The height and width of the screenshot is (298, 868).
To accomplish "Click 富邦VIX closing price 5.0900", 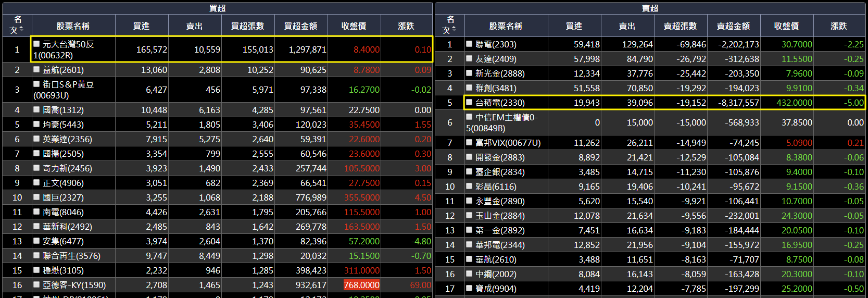I will click(x=799, y=143).
